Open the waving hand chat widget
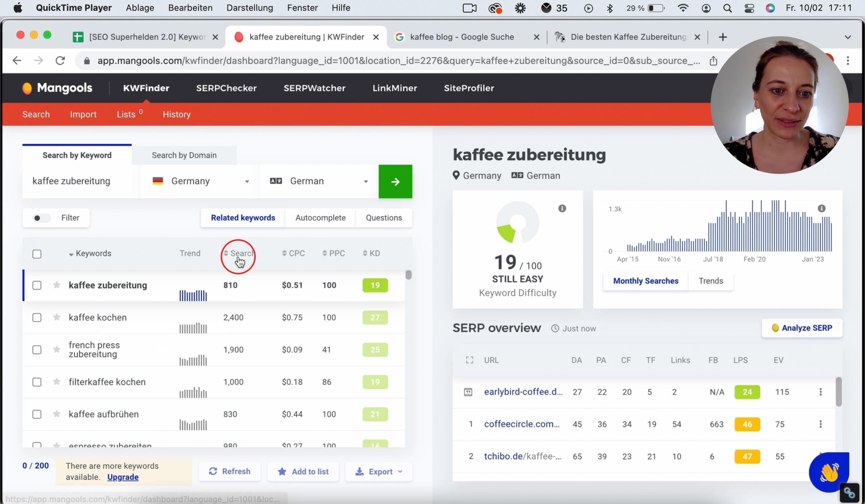 click(x=828, y=472)
